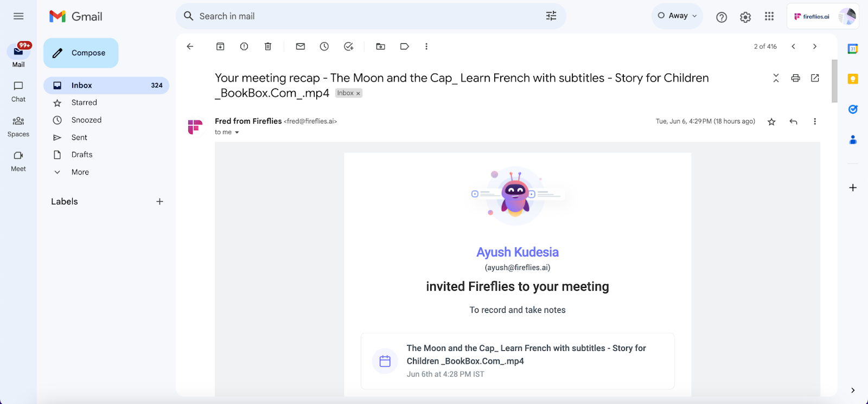Open message options three-dot menu
Image resolution: width=868 pixels, height=404 pixels.
pos(815,121)
